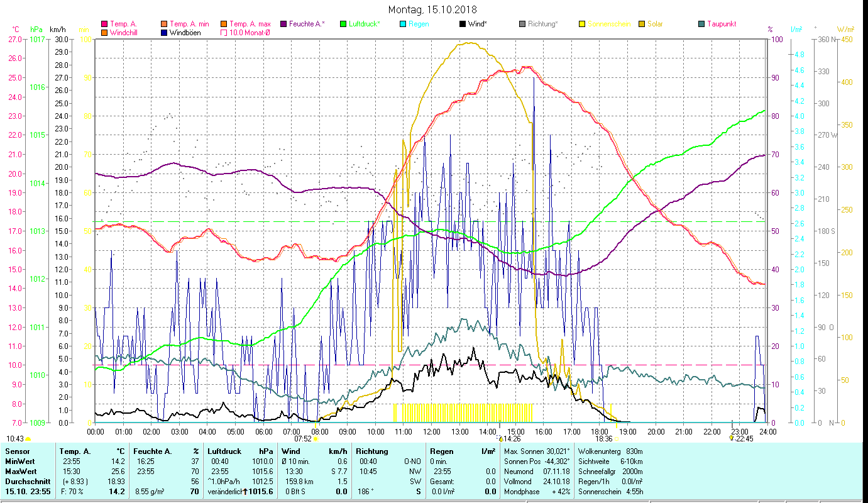Click the pressure trend up arrow
The height and width of the screenshot is (503, 868).
coord(244,491)
